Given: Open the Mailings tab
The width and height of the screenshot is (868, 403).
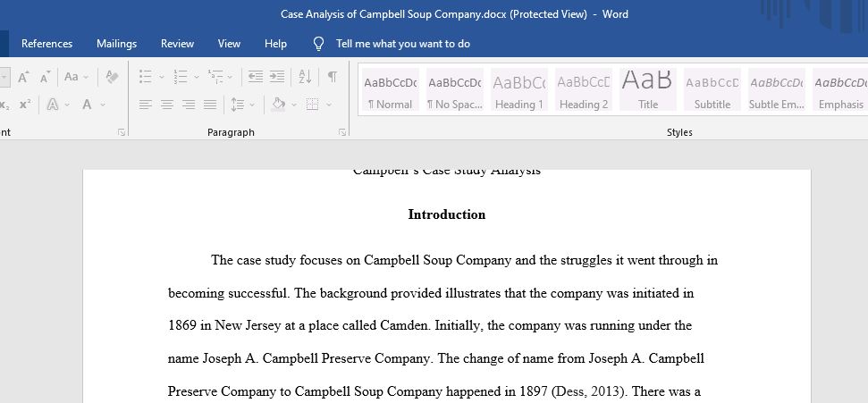Looking at the screenshot, I should point(117,44).
